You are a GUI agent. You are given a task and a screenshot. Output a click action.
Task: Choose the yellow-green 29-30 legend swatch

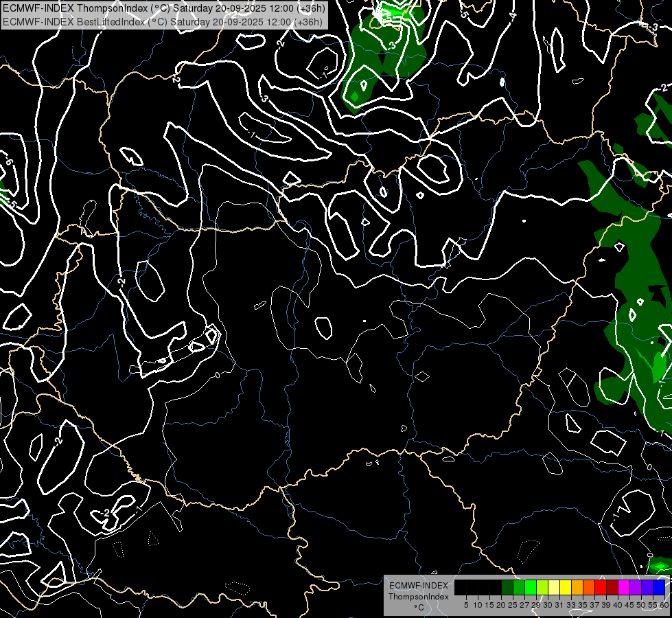click(542, 587)
